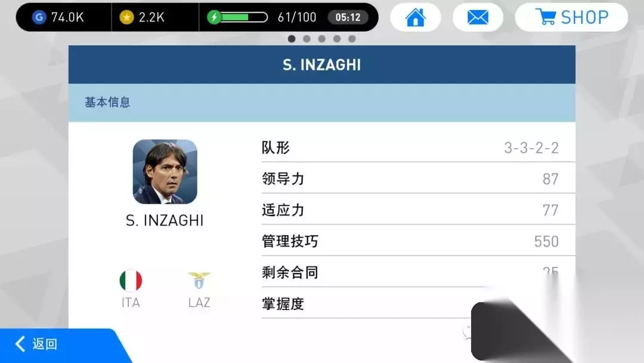644x363 pixels.
Task: Select the 队形 3-3-2-2 row
Action: 418,147
